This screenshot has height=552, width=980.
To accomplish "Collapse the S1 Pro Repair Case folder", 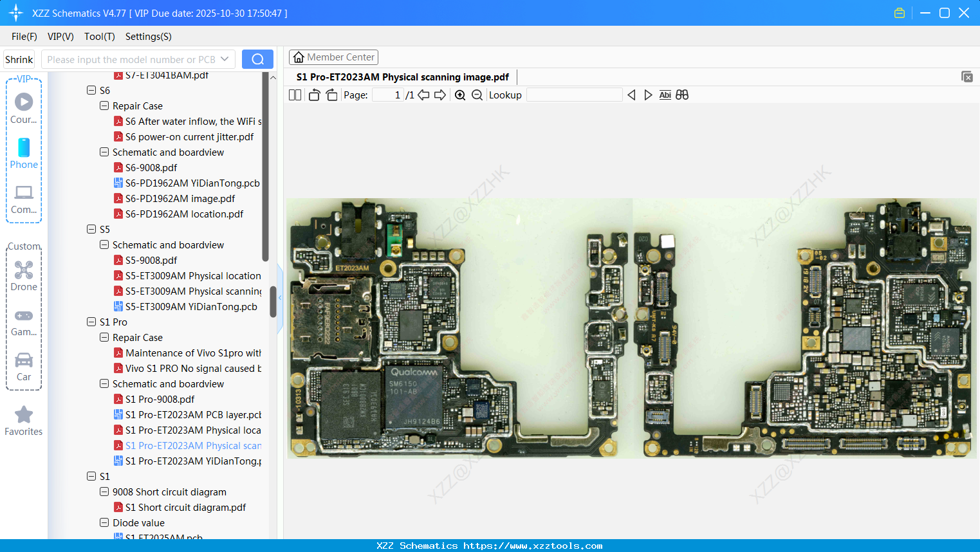I will click(104, 337).
